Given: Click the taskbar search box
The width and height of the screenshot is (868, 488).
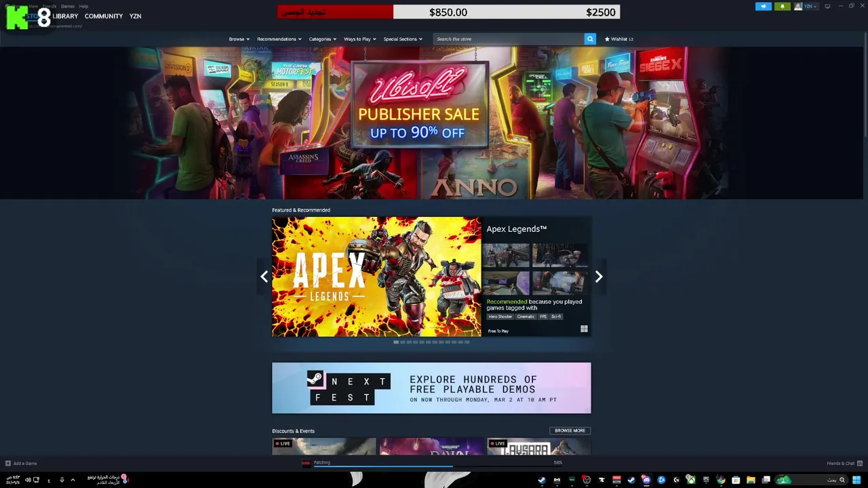Looking at the screenshot, I should point(811,480).
